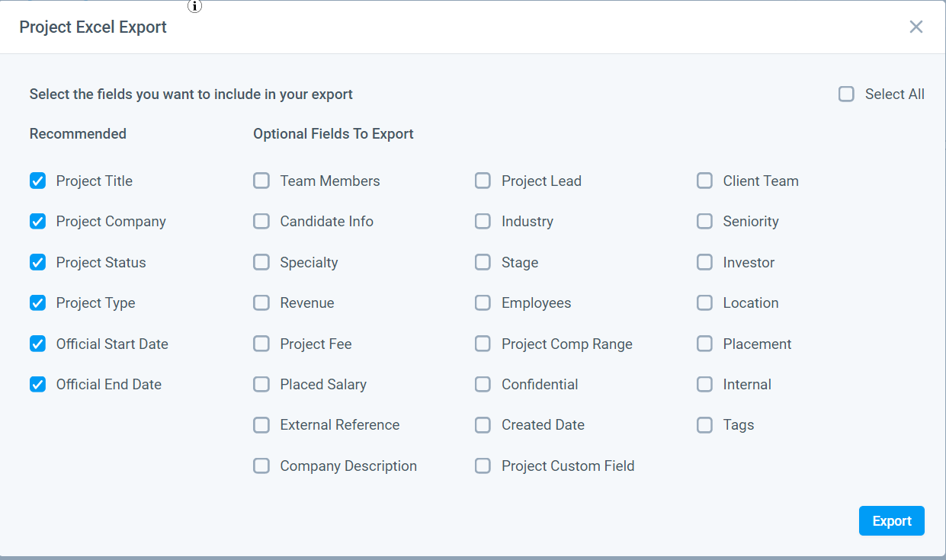Tick the Candidate Info checkbox
Screen dimensions: 946x560
tap(261, 222)
